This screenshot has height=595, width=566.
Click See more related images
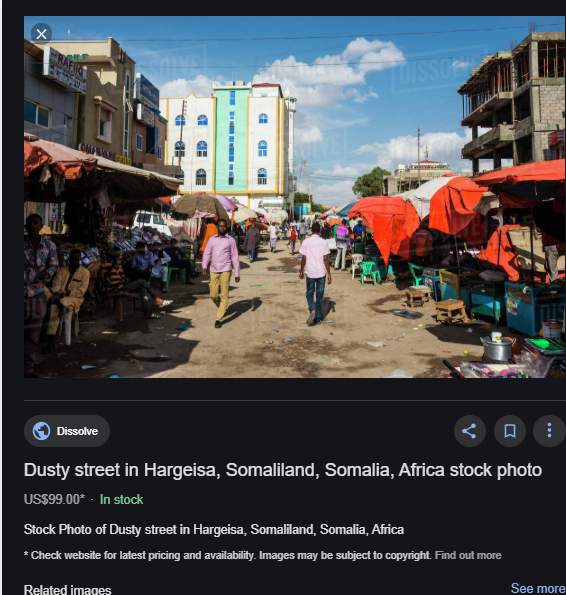[538, 588]
